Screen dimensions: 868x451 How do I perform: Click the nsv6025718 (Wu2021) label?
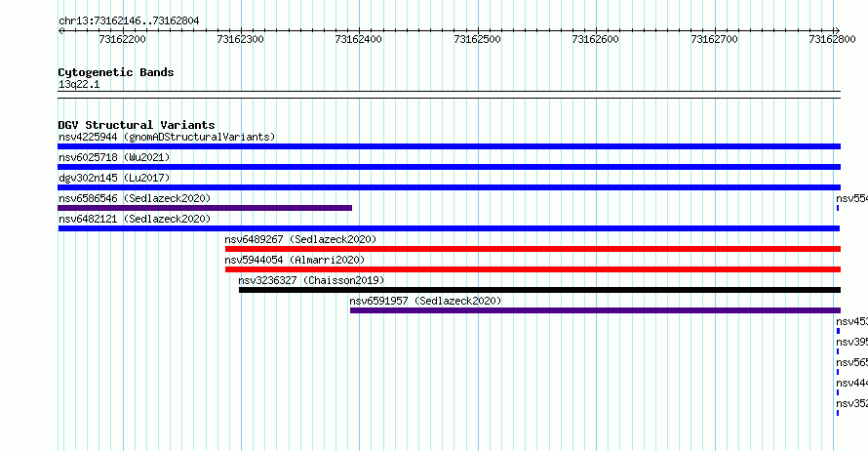114,157
